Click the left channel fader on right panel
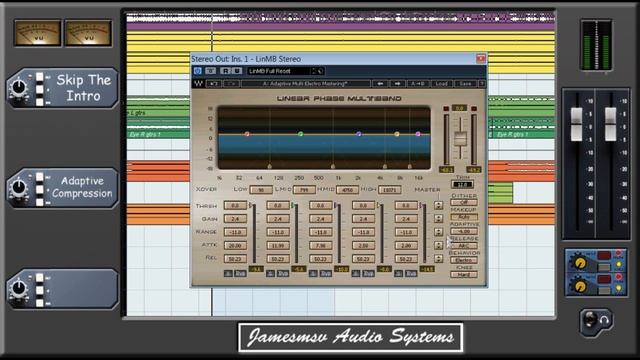This screenshot has height=360, width=640. 576,124
